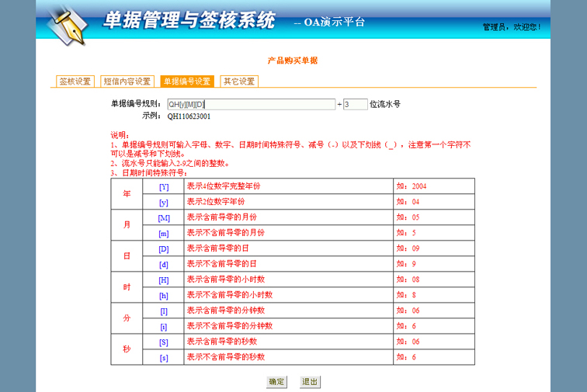587x392 pixels.
Task: Go to the 其它设置 tab
Action: [x=238, y=82]
